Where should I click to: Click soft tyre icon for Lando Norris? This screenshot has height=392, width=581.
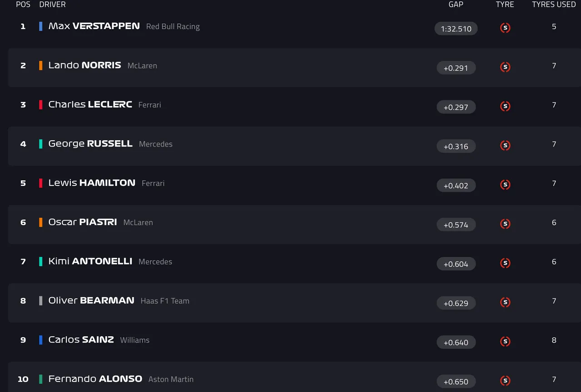click(x=505, y=67)
